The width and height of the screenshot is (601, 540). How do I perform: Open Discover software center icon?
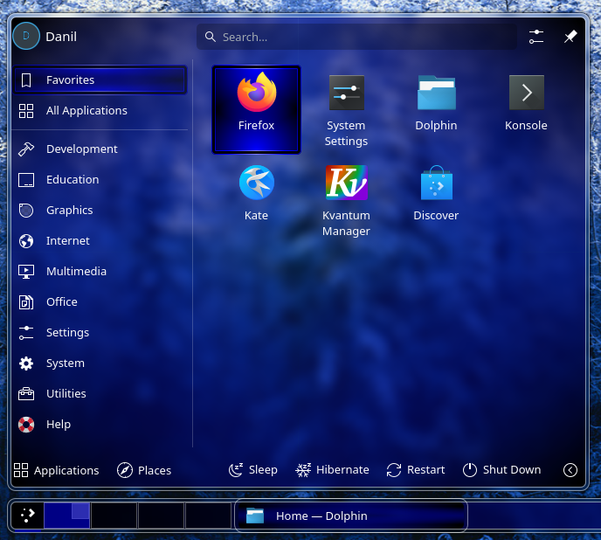coord(436,182)
